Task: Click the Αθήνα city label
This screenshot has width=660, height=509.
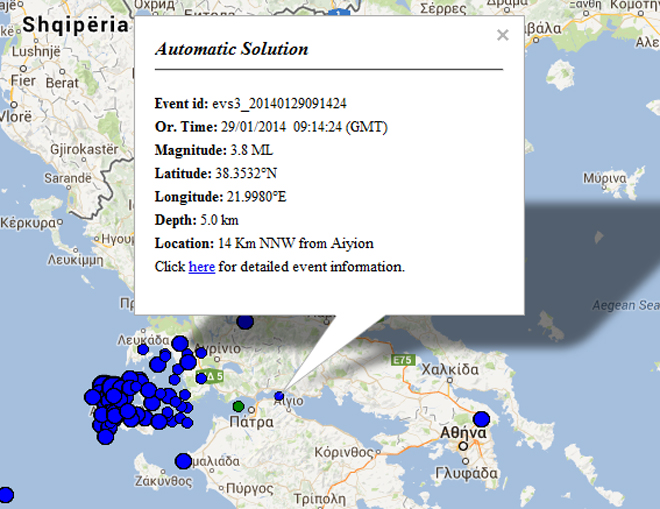Action: click(x=466, y=433)
